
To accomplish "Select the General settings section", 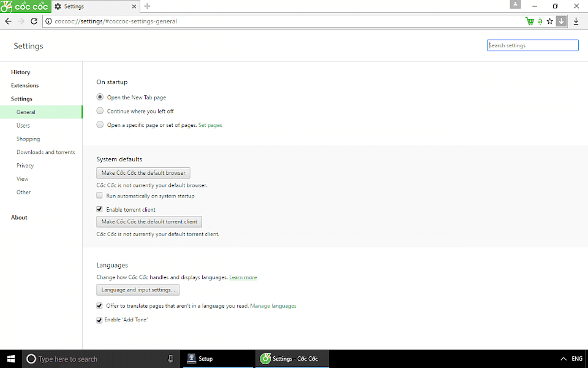I will point(41,112).
